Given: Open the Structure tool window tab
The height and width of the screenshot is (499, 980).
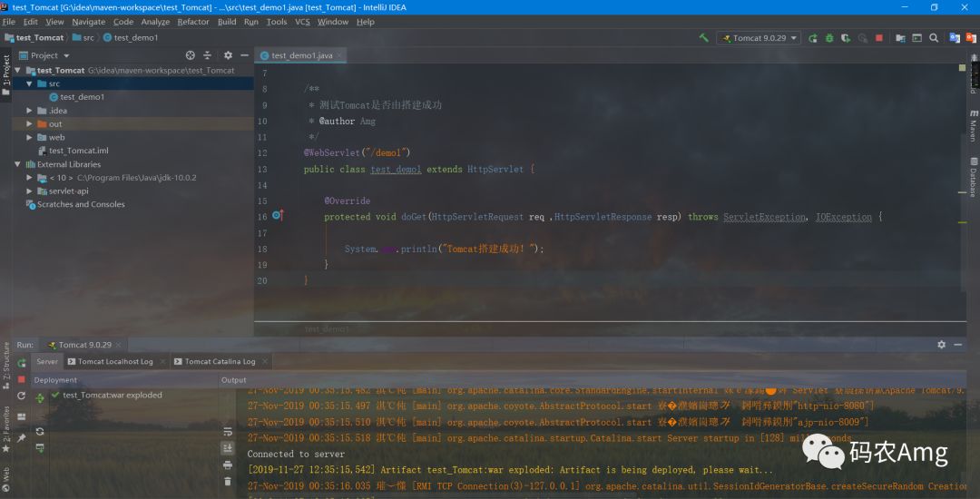Looking at the screenshot, I should [6, 366].
